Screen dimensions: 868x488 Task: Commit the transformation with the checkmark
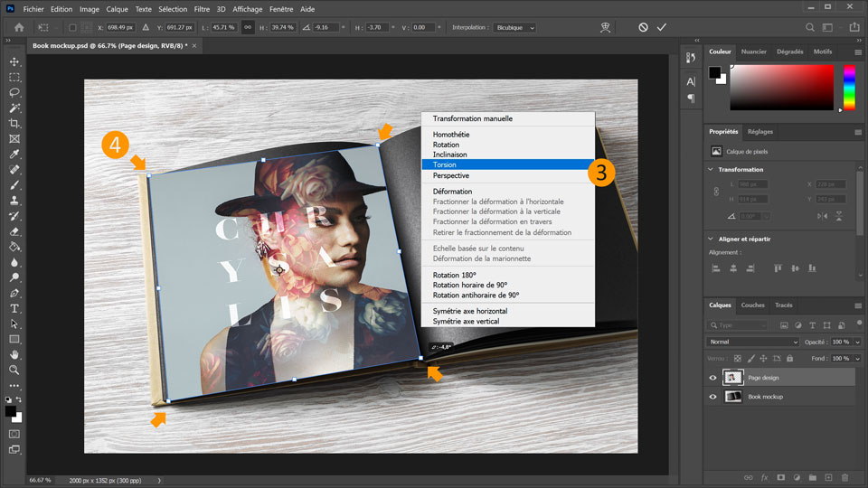(662, 27)
